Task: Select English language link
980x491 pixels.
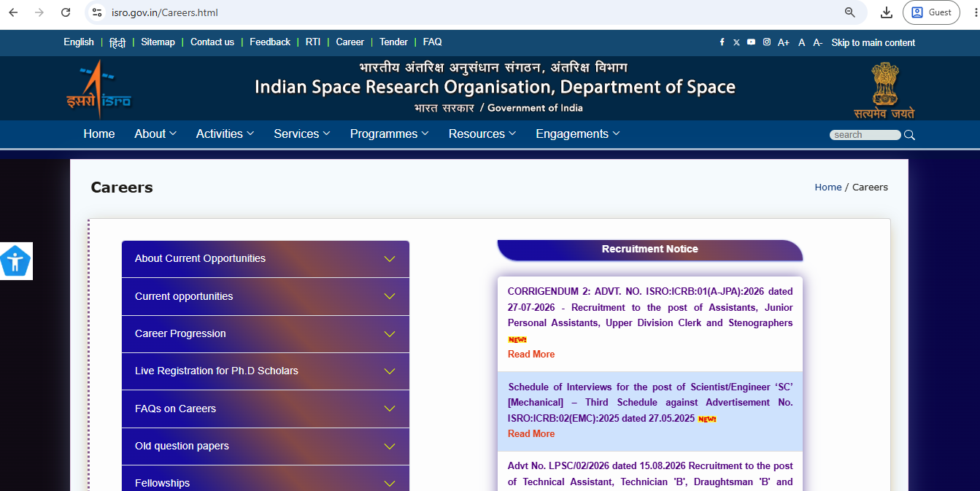Action: pos(79,42)
